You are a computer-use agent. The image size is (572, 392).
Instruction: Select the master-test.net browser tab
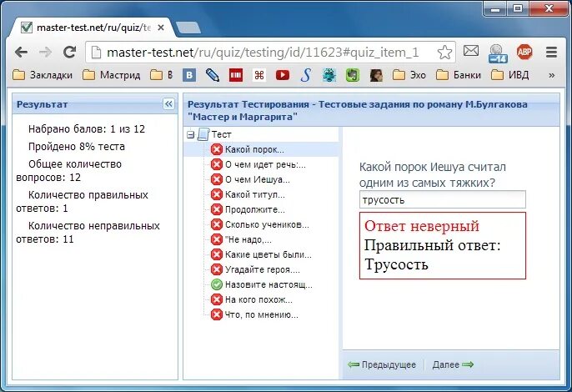tap(91, 28)
